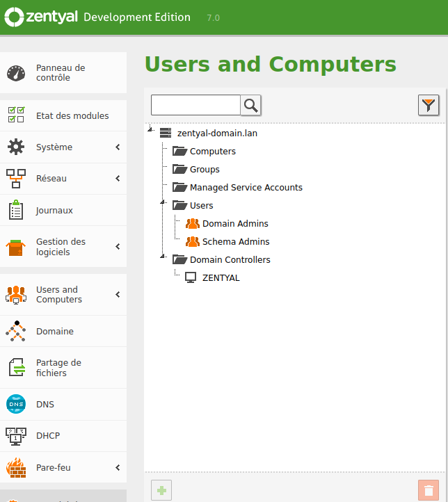
Task: Select the ZENTYAL computer label
Action: point(221,277)
